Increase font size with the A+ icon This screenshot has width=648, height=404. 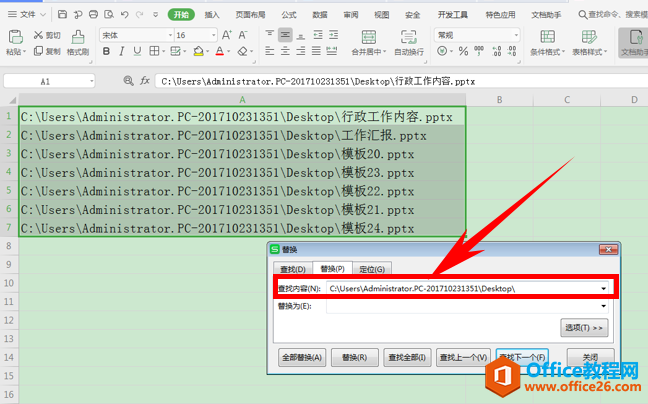click(227, 35)
